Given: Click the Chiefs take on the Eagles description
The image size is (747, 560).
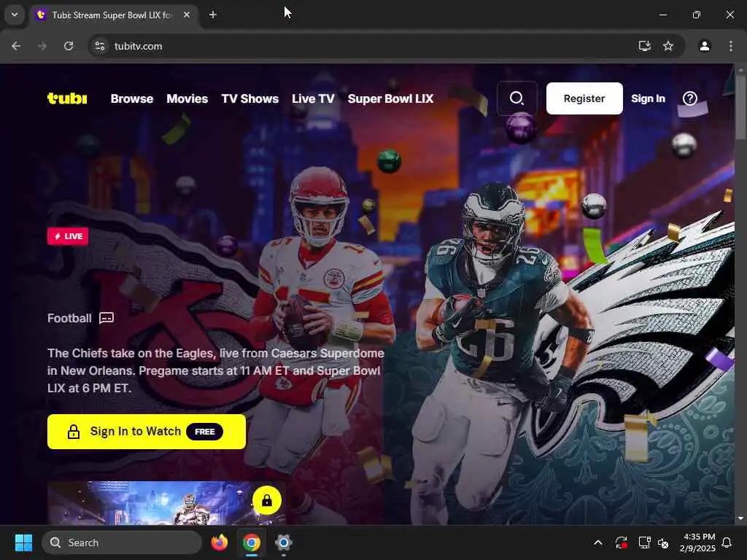Looking at the screenshot, I should pyautogui.click(x=215, y=370).
